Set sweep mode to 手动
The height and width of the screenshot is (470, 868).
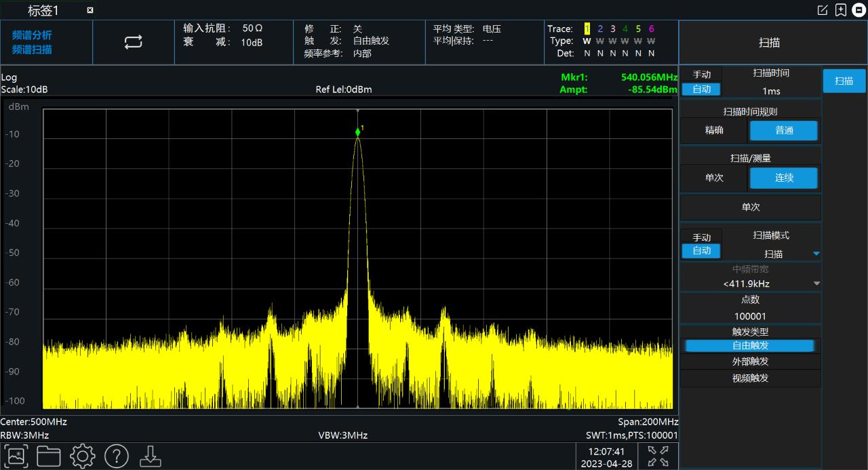click(x=702, y=237)
